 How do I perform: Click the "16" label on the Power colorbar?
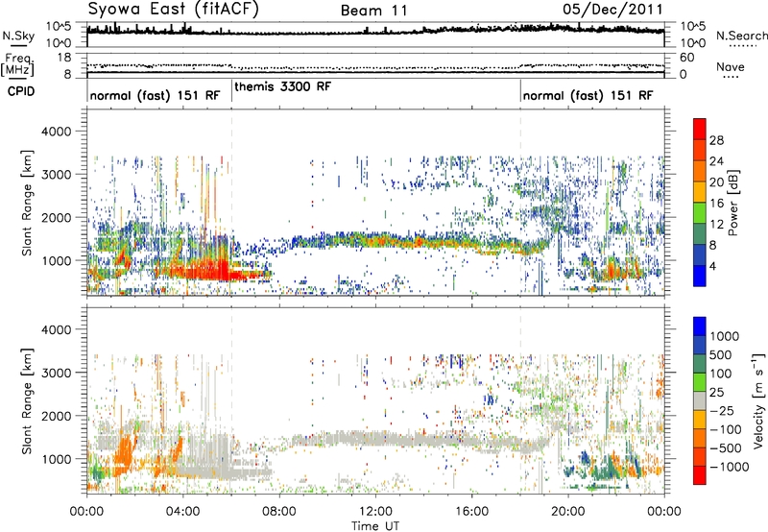coord(716,204)
